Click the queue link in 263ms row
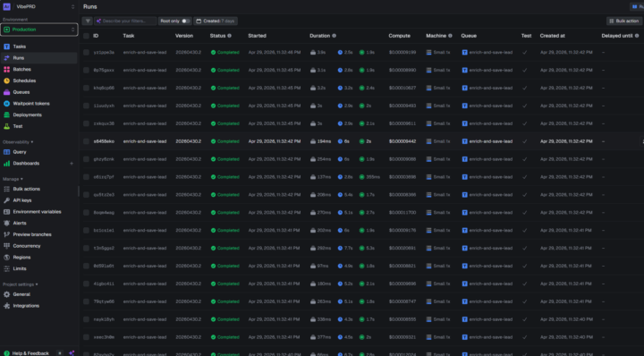The image size is (644, 356). [487, 301]
